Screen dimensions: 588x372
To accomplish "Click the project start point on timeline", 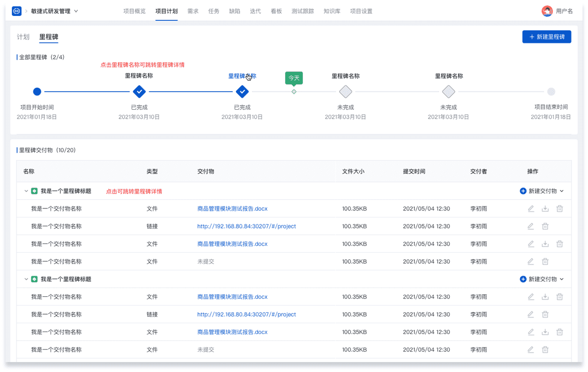I will pyautogui.click(x=37, y=91).
